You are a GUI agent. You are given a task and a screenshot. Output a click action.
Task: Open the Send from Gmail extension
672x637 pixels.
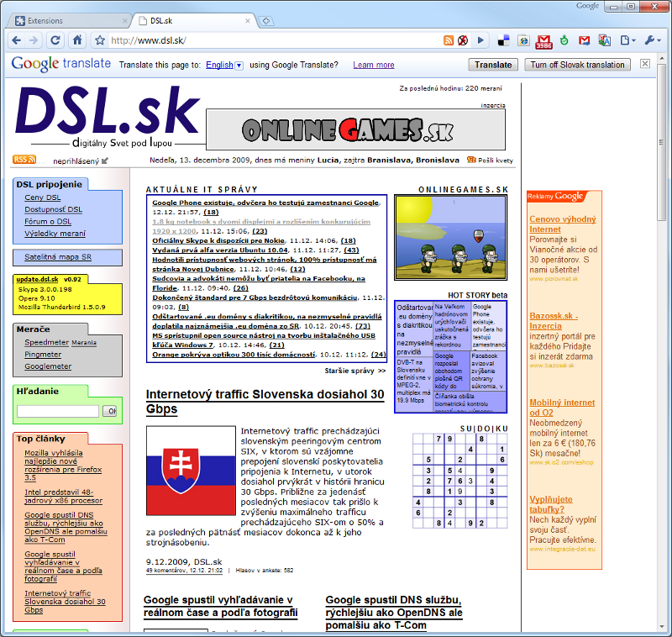(x=584, y=40)
